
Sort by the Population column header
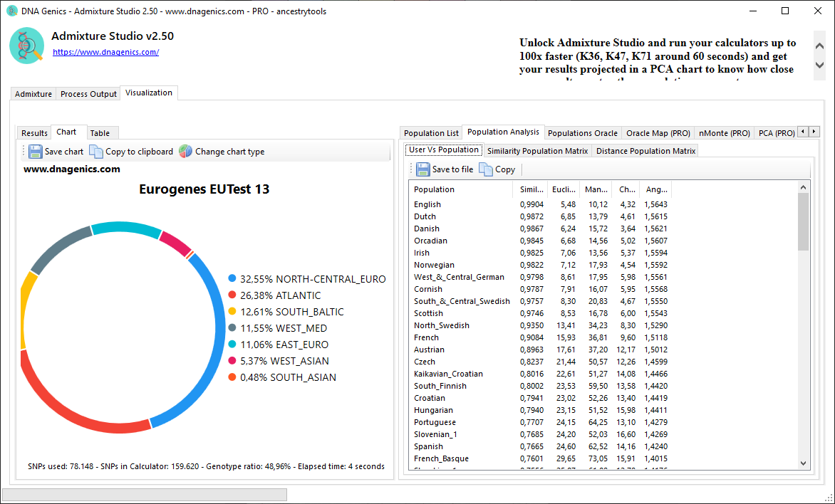460,189
